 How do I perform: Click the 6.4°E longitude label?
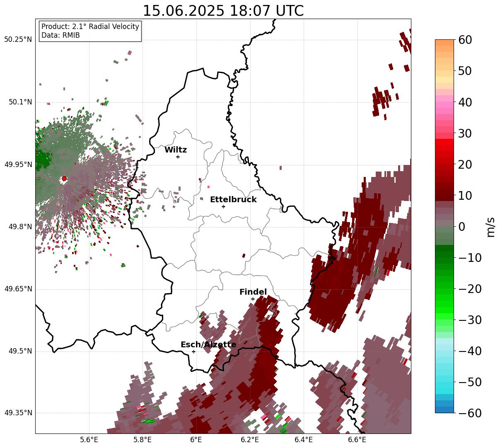(304, 440)
